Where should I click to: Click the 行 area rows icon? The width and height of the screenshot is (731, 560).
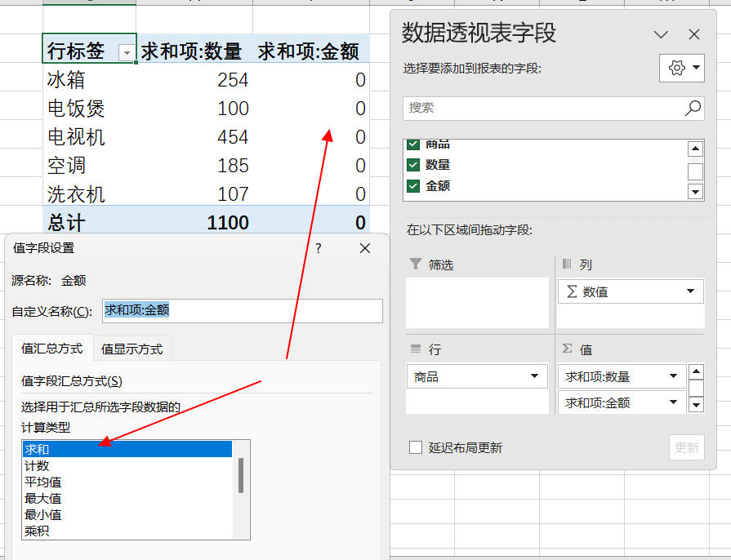click(x=416, y=349)
